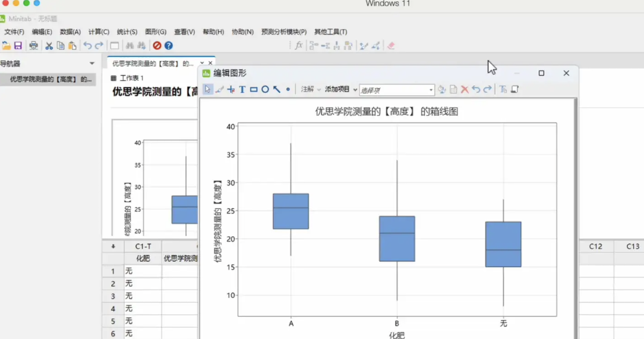Click the Find binoculars icon
This screenshot has width=644, height=339.
pos(130,46)
